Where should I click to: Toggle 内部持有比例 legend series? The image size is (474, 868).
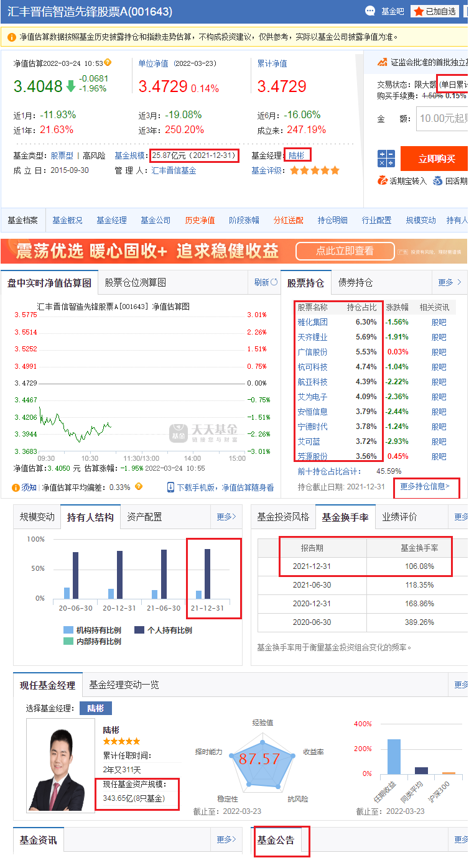coord(92,641)
